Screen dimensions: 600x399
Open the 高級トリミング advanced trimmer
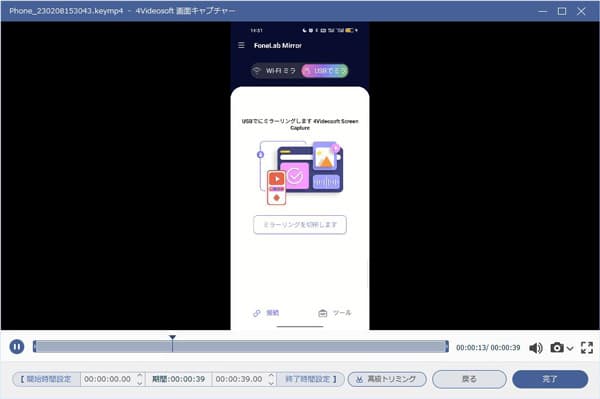[x=387, y=379]
